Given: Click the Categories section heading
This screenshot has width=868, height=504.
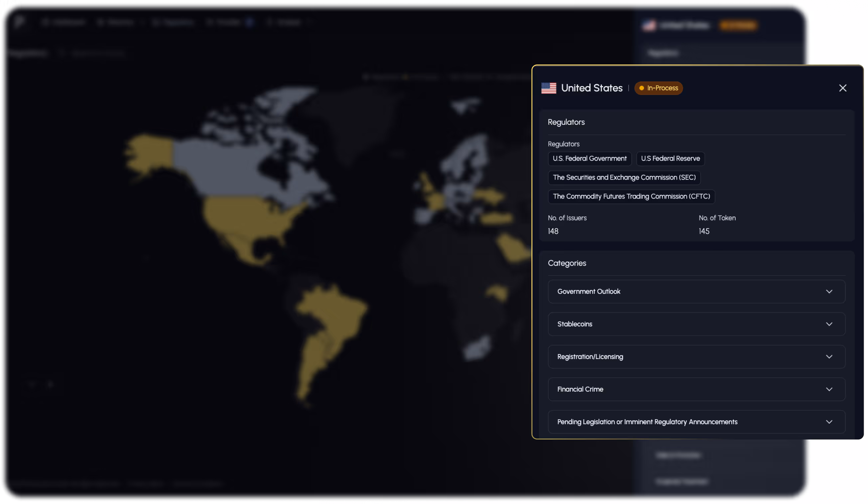Looking at the screenshot, I should click(x=567, y=263).
